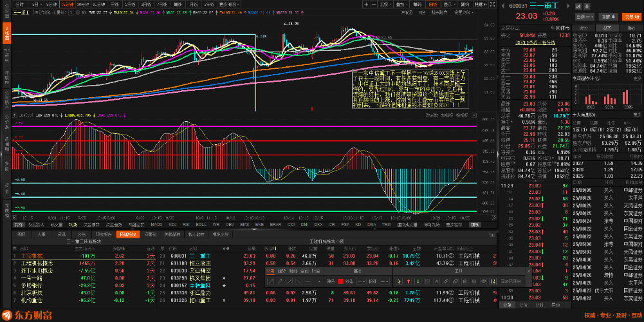Select the horizontal line drawing tool

pyautogui.click(x=308, y=281)
